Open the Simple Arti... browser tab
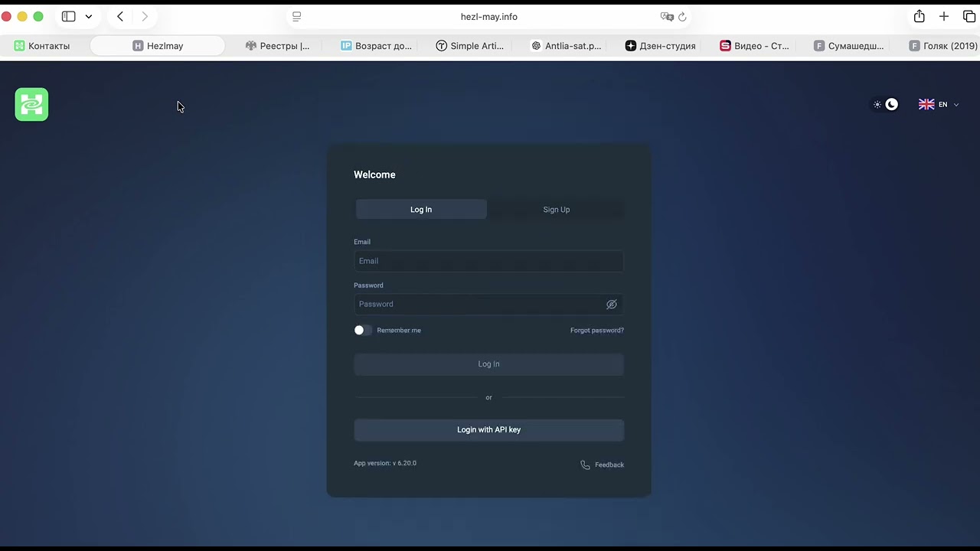Viewport: 980px width, 551px height. [469, 46]
